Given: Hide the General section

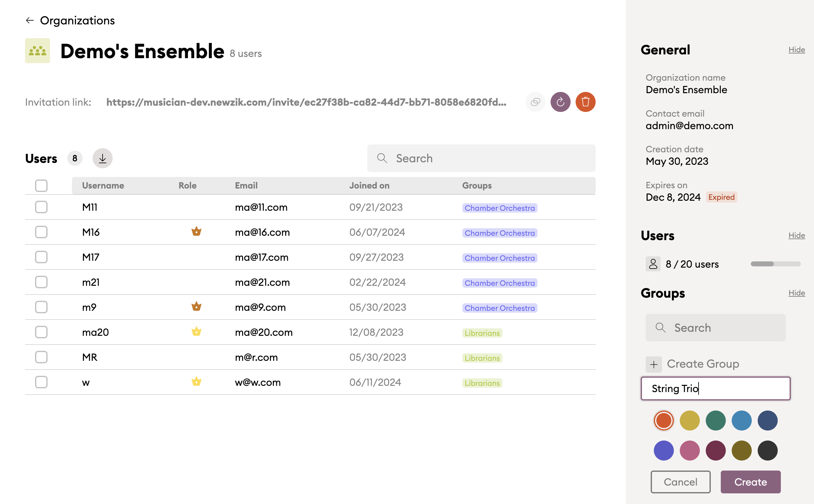Looking at the screenshot, I should pyautogui.click(x=796, y=50).
